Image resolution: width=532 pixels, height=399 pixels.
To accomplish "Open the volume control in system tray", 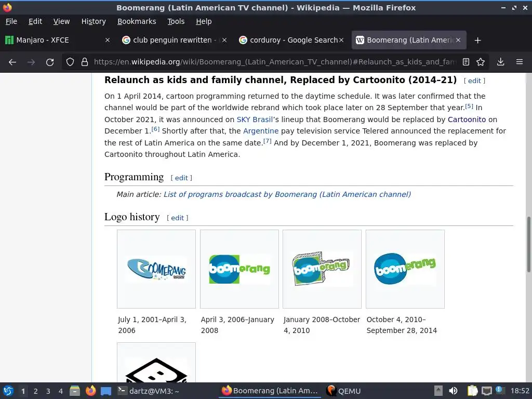I will pyautogui.click(x=453, y=391).
